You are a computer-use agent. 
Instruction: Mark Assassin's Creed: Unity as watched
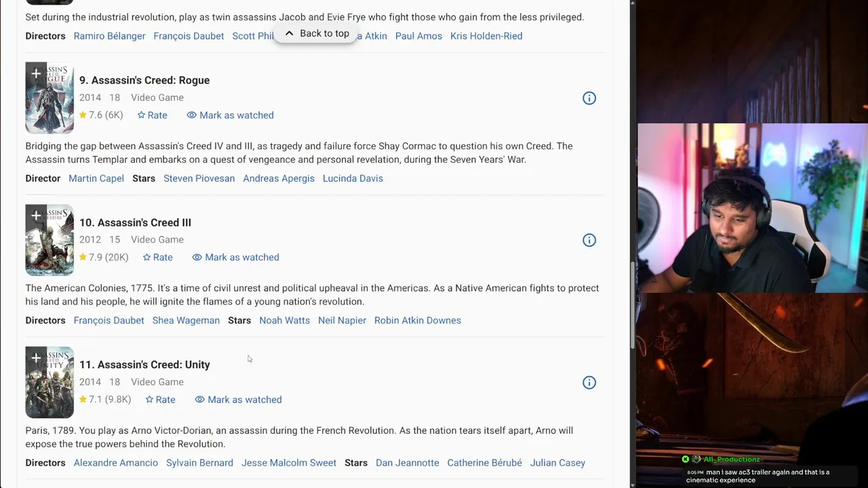[x=238, y=400]
